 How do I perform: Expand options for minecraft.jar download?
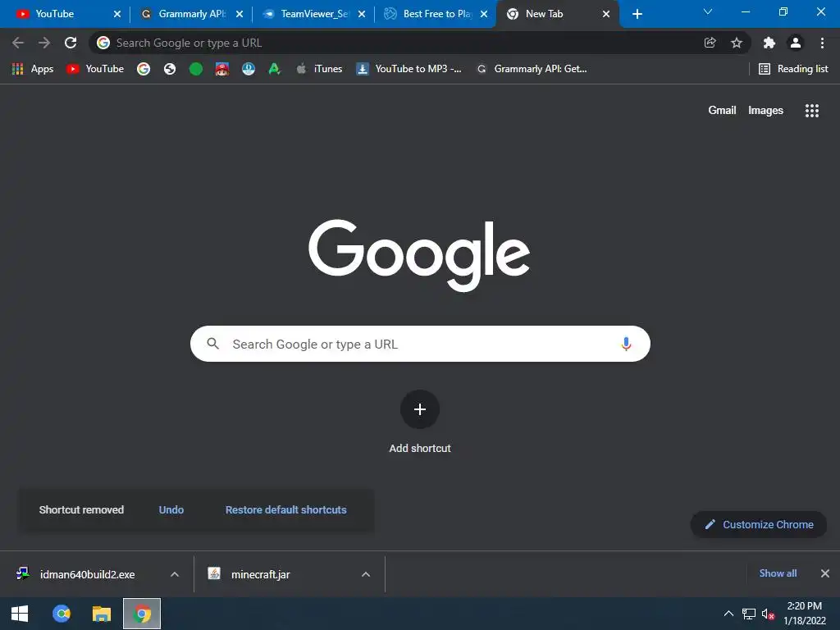click(x=366, y=574)
